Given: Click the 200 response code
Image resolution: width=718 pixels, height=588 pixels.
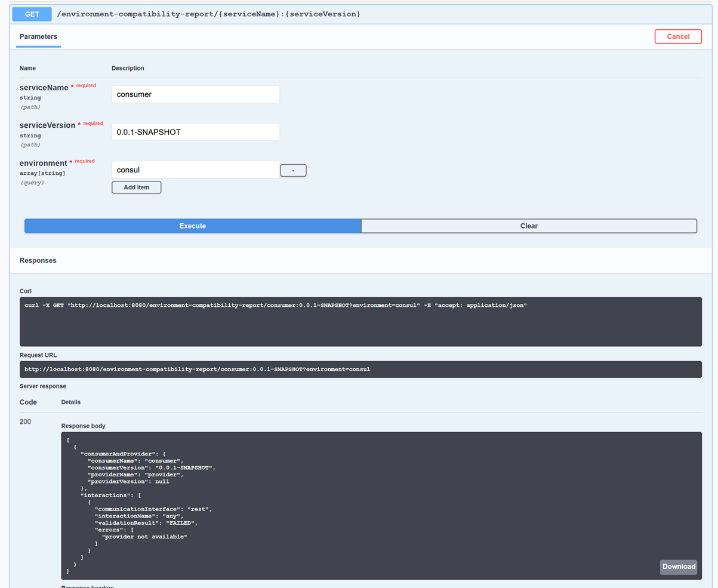Looking at the screenshot, I should [25, 421].
